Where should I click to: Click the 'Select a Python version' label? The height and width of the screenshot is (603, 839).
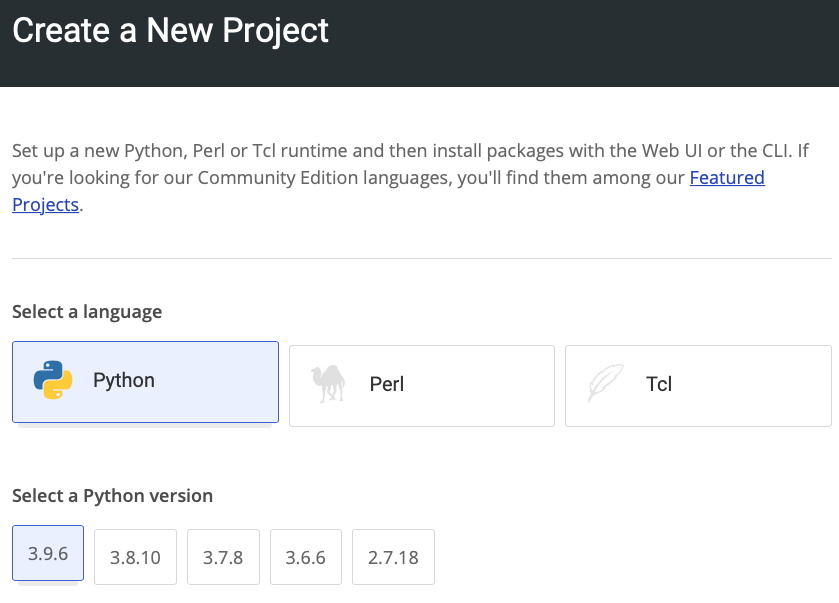112,495
